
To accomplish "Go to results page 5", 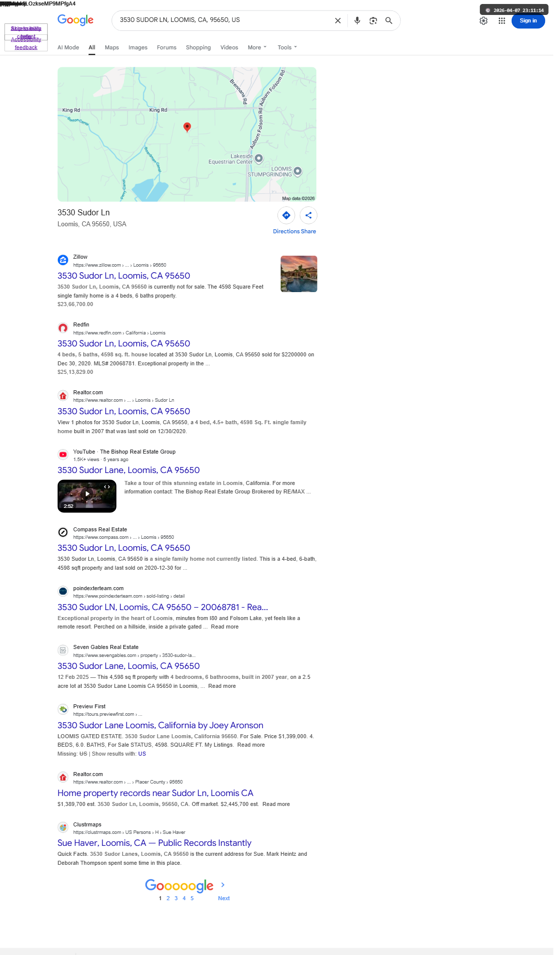I will 192,898.
